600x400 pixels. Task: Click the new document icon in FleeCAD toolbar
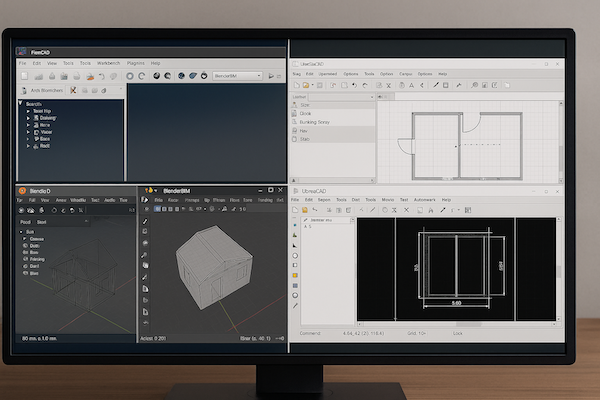[x=24, y=76]
